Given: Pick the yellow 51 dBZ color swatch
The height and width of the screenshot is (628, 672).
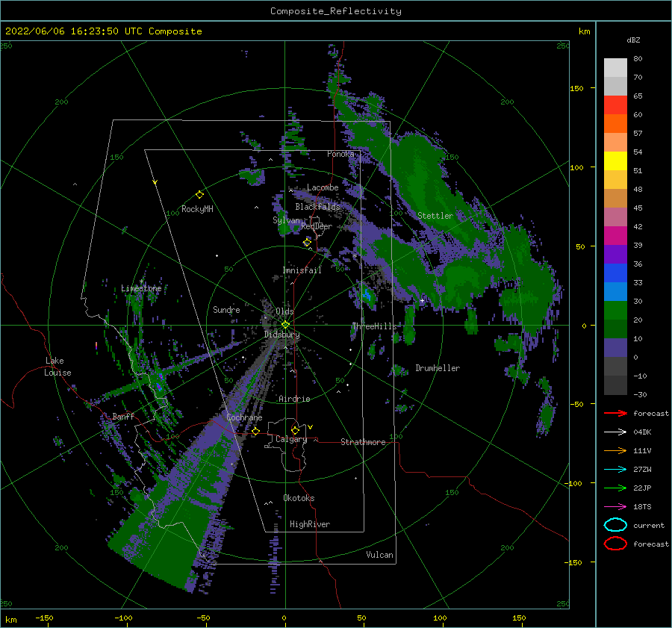Looking at the screenshot, I should click(615, 161).
